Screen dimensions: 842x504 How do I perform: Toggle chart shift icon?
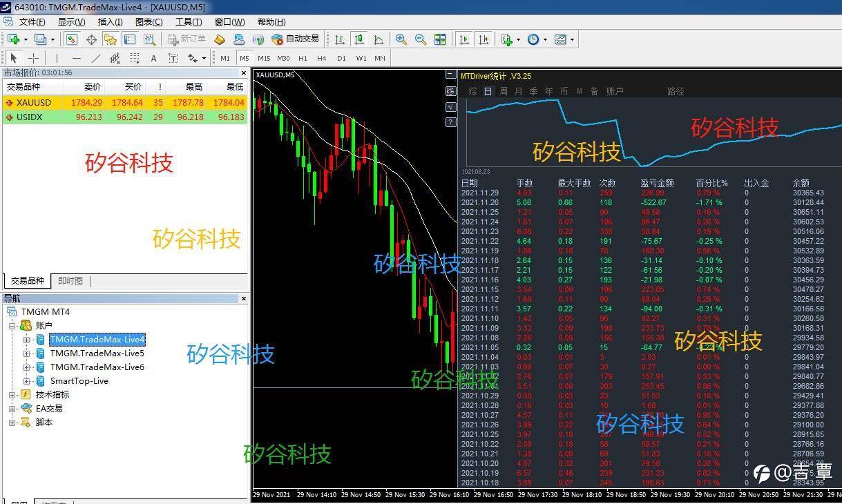click(484, 39)
